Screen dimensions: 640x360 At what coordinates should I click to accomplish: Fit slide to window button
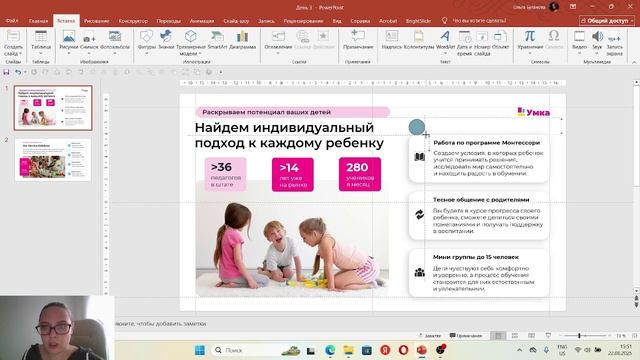point(635,336)
